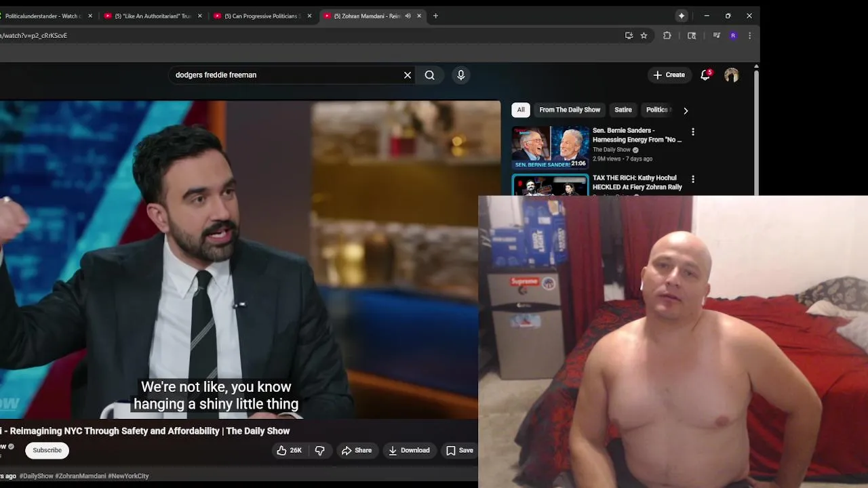868x488 pixels.
Task: Open Chrome media controls icon
Action: pos(716,36)
